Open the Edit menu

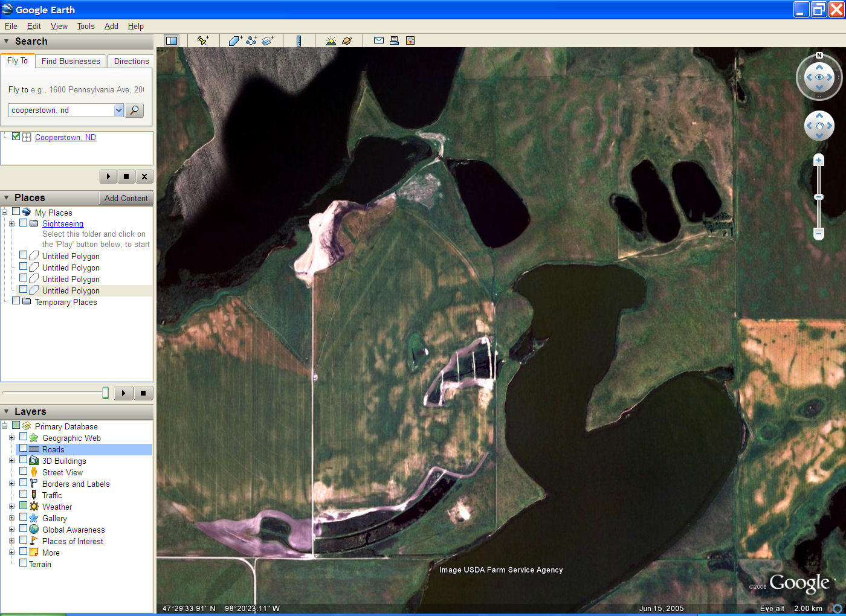coord(34,26)
